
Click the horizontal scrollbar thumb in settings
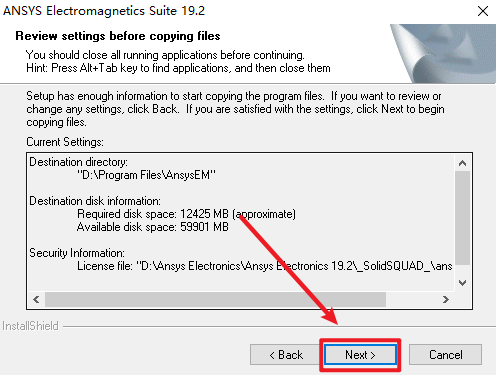tap(215, 299)
